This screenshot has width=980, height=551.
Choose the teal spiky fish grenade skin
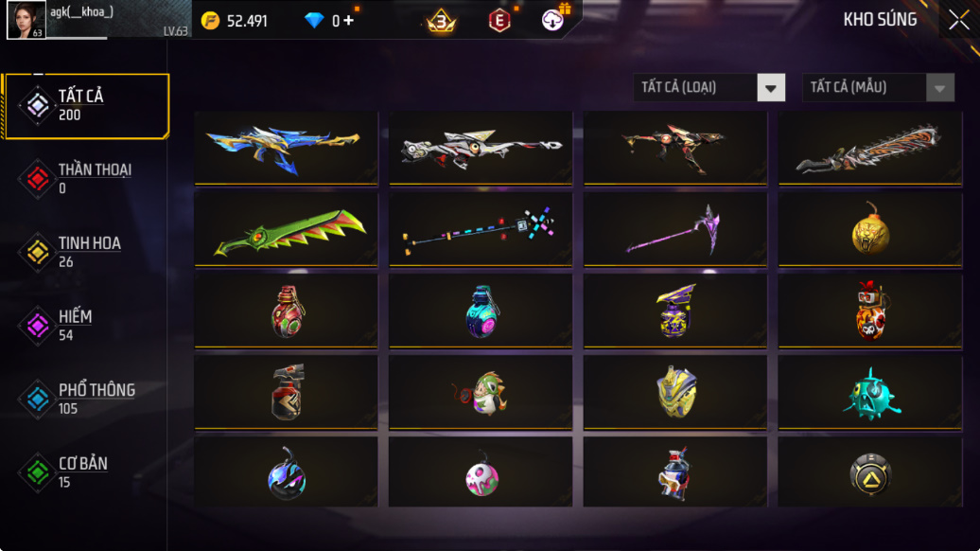point(870,392)
